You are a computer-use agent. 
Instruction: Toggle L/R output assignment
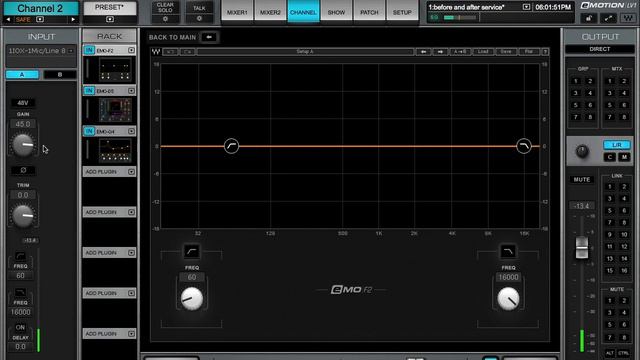click(x=616, y=145)
